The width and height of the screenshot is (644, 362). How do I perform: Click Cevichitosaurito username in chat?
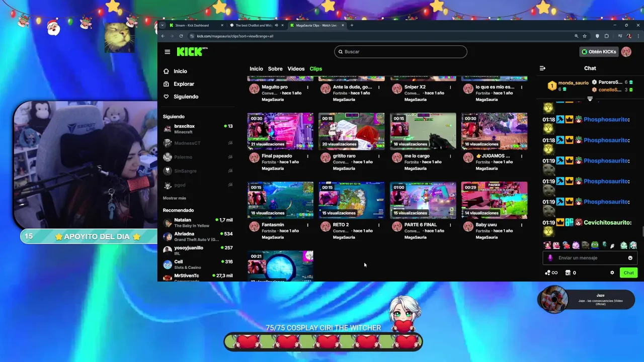(607, 223)
